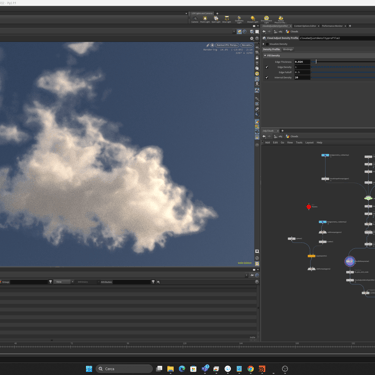Screen dimensions: 375x375
Task: Click the Attributes field in the geometry spreadsheet
Action: pyautogui.click(x=131, y=282)
